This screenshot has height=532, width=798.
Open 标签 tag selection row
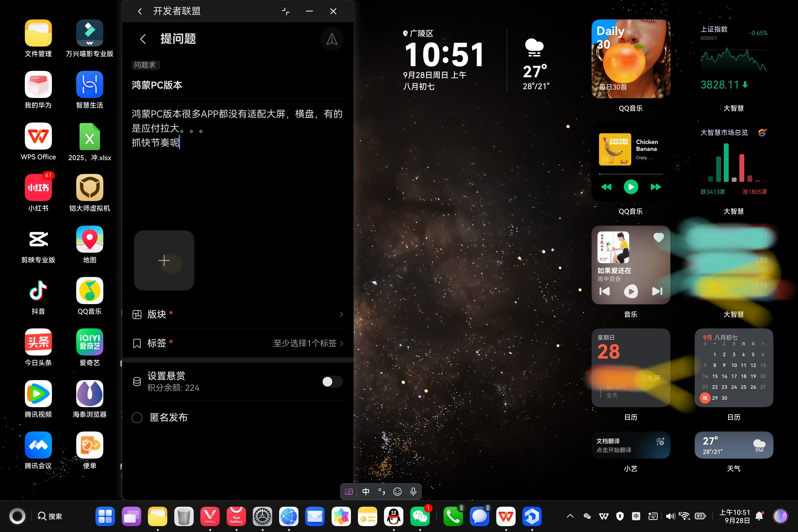pyautogui.click(x=238, y=343)
